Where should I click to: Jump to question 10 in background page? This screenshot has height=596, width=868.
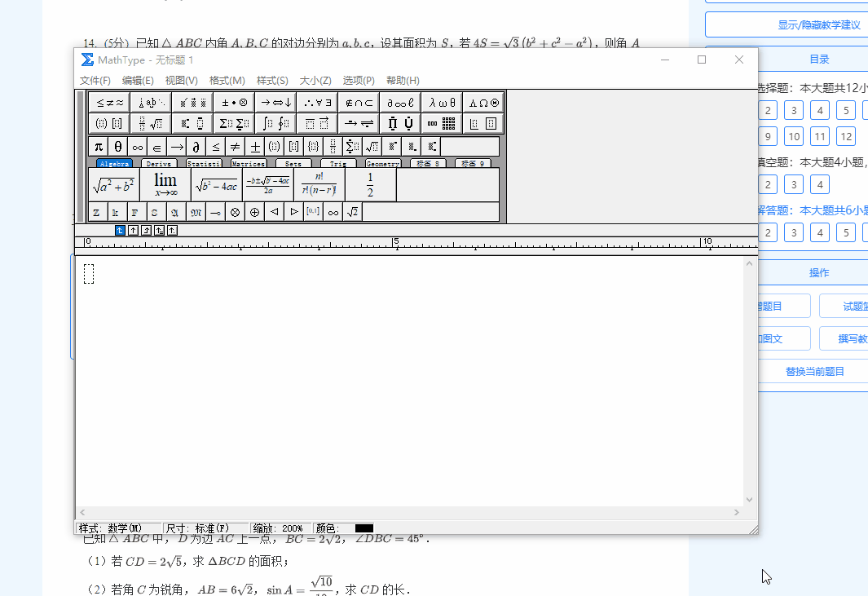tap(794, 136)
